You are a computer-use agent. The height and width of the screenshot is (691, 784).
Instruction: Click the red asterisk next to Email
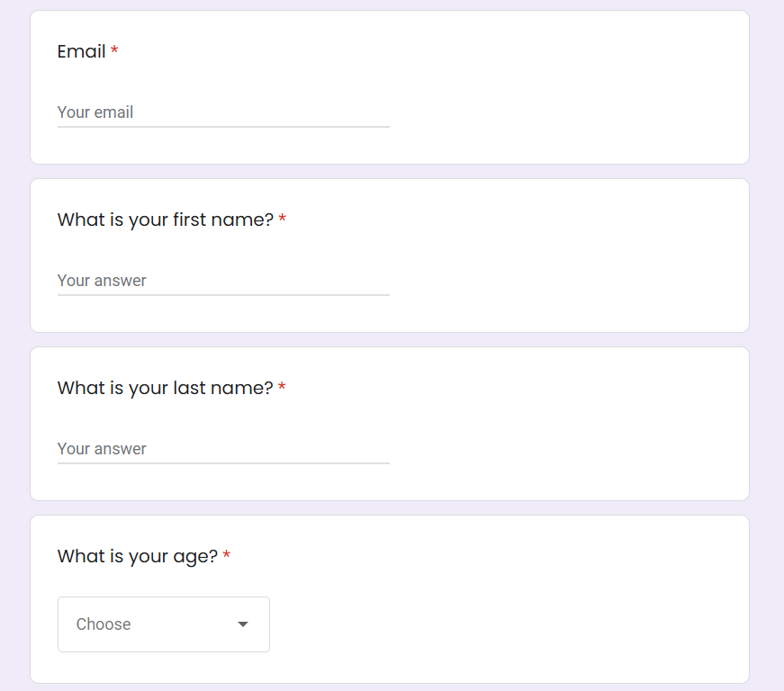pos(114,50)
